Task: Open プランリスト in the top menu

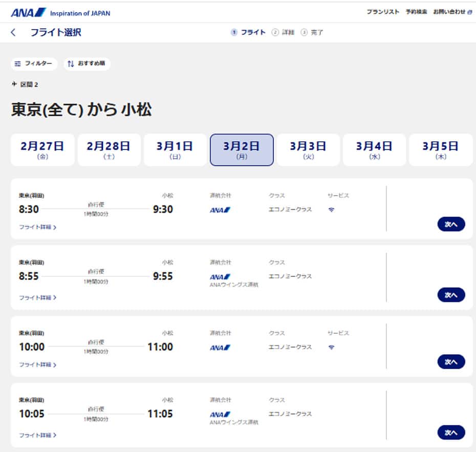Action: 382,12
